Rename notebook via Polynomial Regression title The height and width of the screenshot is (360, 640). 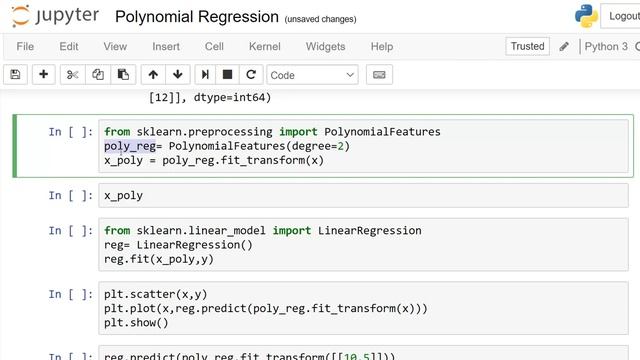(197, 17)
